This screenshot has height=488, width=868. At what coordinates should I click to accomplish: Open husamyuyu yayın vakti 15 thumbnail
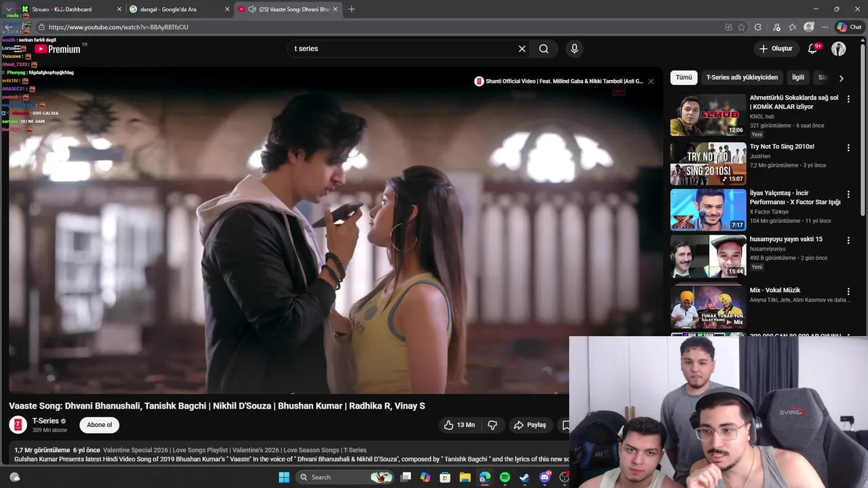pyautogui.click(x=708, y=256)
